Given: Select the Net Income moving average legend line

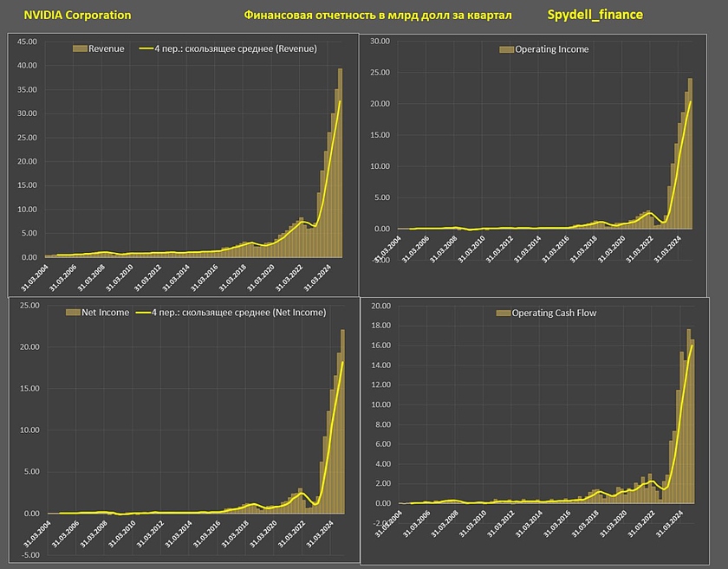Looking at the screenshot, I should 146,312.
